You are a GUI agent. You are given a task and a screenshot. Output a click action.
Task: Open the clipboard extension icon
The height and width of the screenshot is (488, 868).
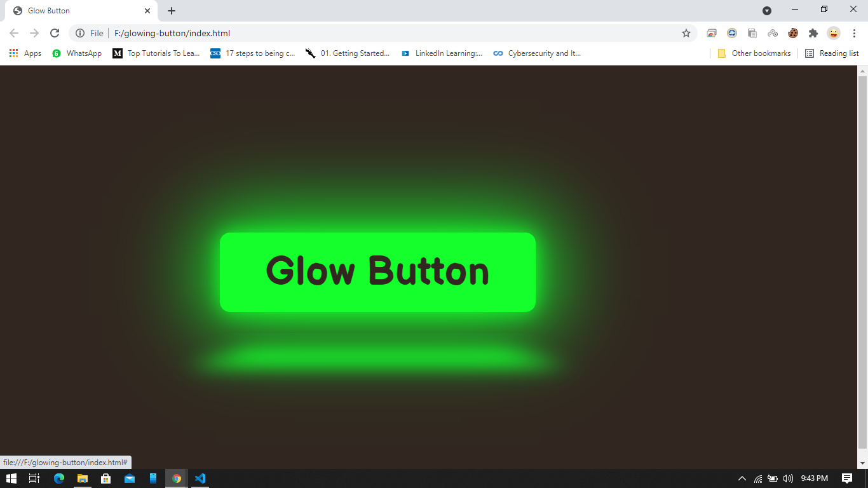coord(752,33)
